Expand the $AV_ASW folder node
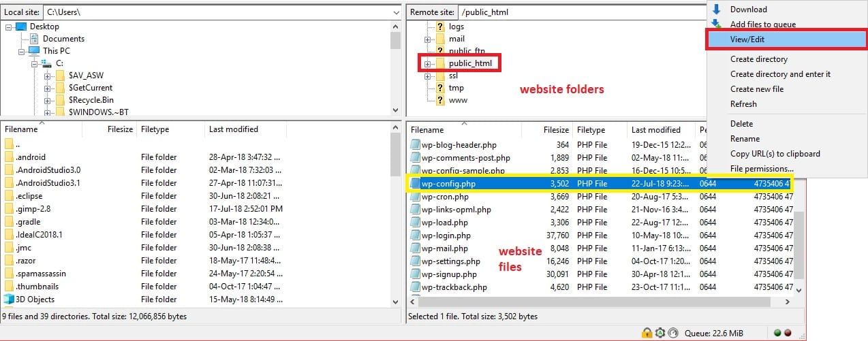The height and width of the screenshot is (341, 868). (47, 76)
